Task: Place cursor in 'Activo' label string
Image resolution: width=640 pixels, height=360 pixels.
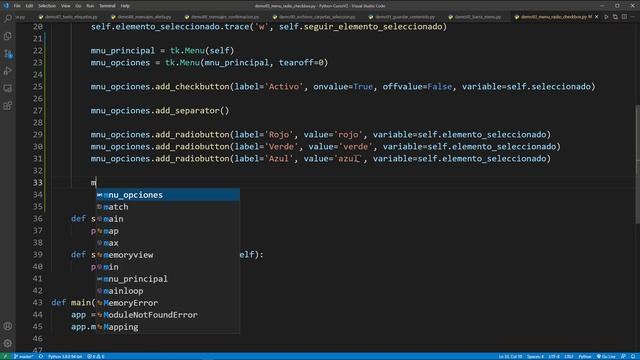Action: [x=284, y=87]
